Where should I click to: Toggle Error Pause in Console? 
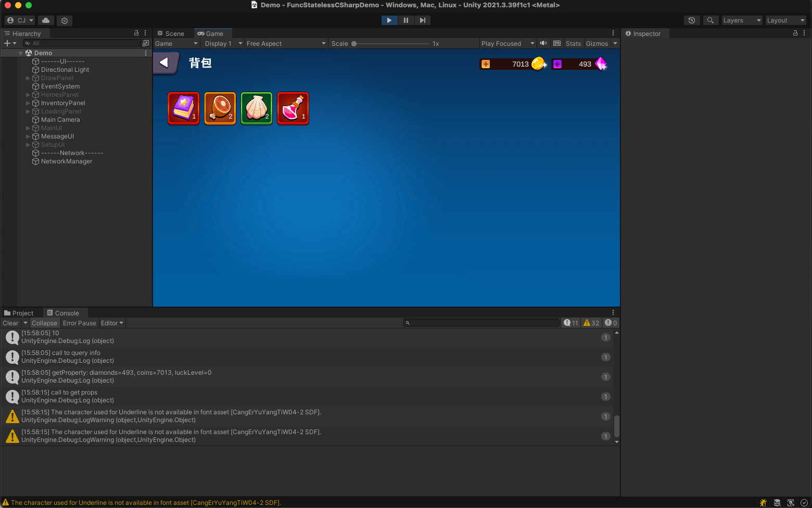(x=80, y=323)
